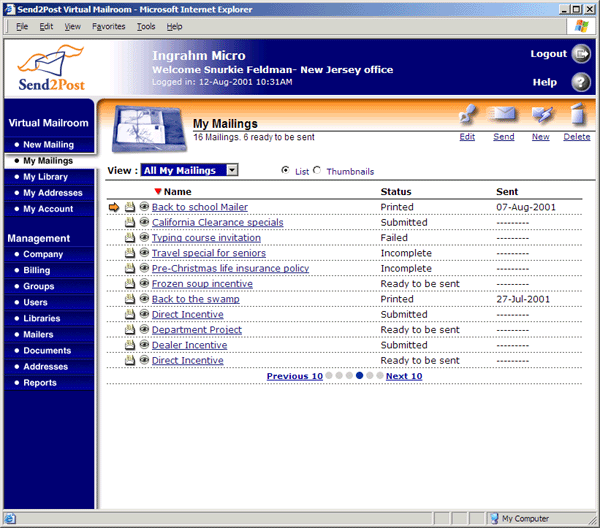Click the Sent column header
The image size is (600, 528).
[x=507, y=192]
